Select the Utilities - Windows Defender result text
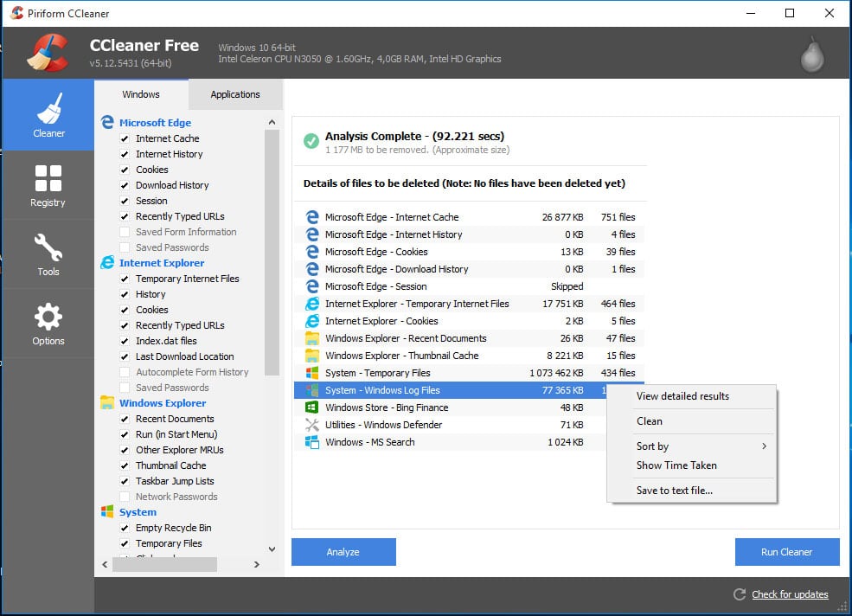This screenshot has width=852, height=616. coord(384,425)
